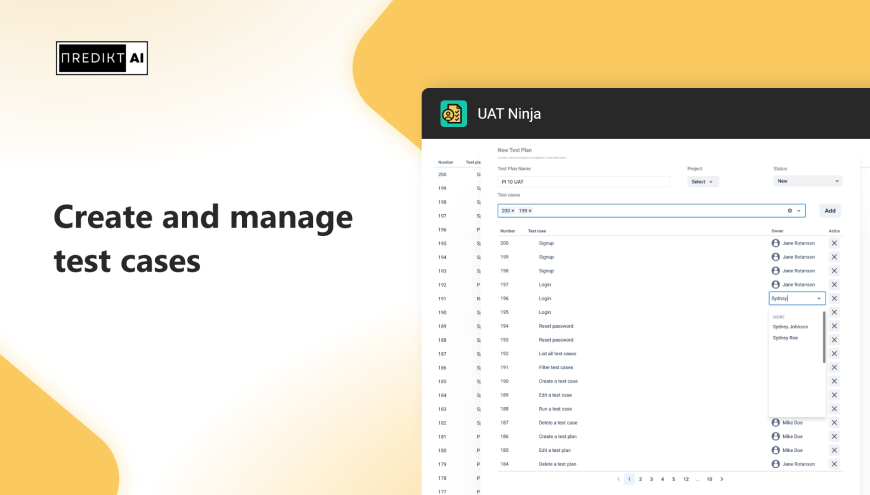Remove tag 200 from Test cases field

click(513, 211)
